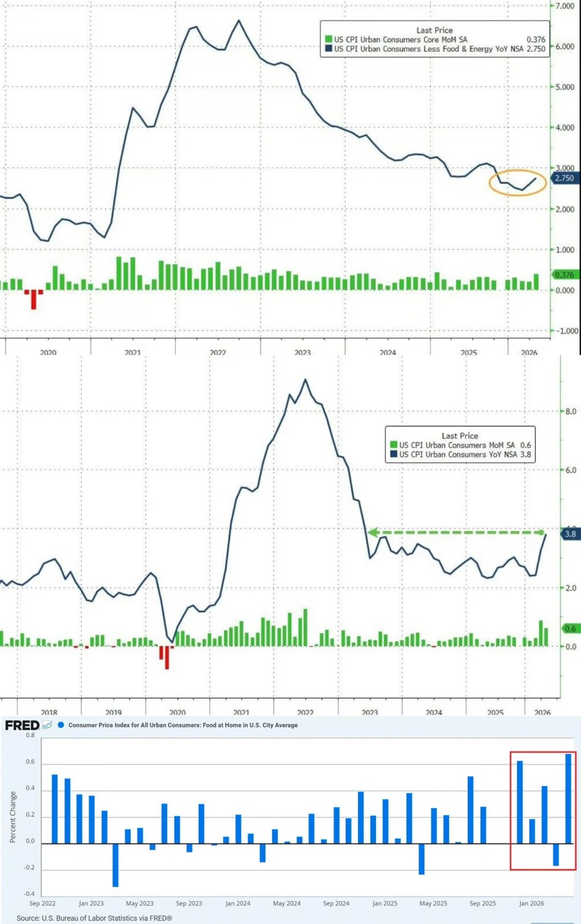
Task: Click the line-chart icon beside the FRED logo
Action: pos(47,725)
